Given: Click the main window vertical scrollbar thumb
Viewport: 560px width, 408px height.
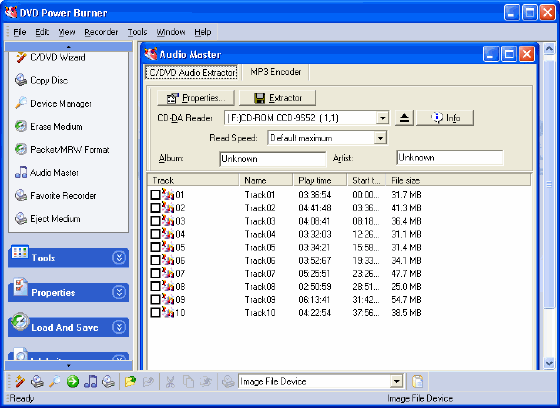Looking at the screenshot, I should pos(549,184).
